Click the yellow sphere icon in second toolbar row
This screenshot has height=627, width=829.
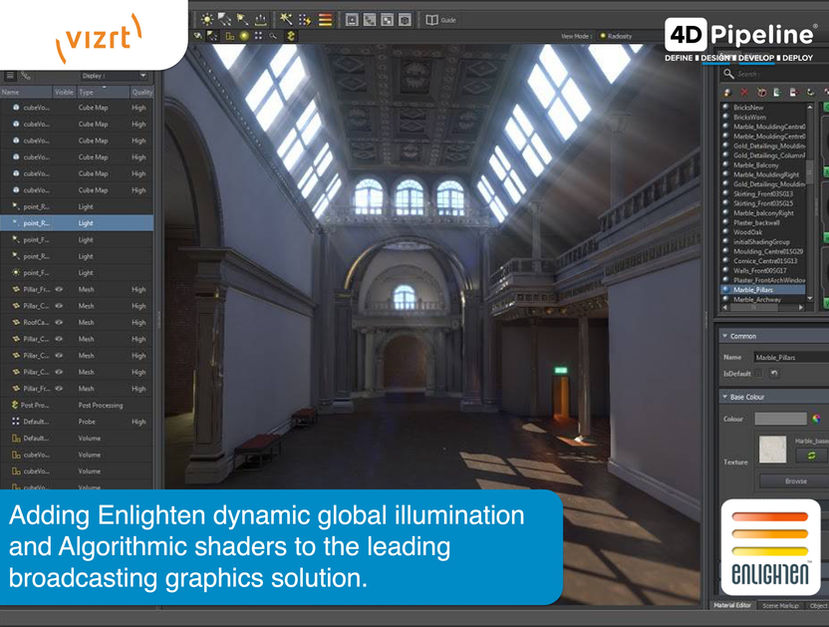tap(244, 36)
